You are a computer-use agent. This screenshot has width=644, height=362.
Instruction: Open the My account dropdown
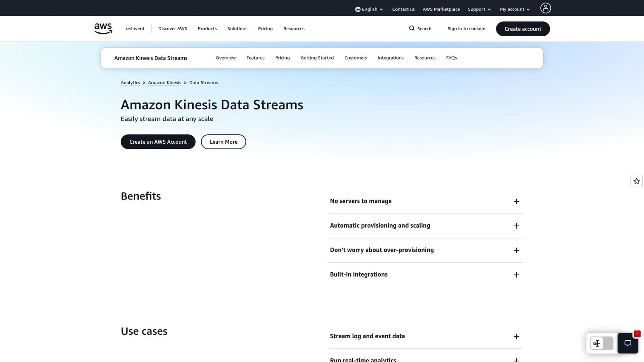(515, 9)
